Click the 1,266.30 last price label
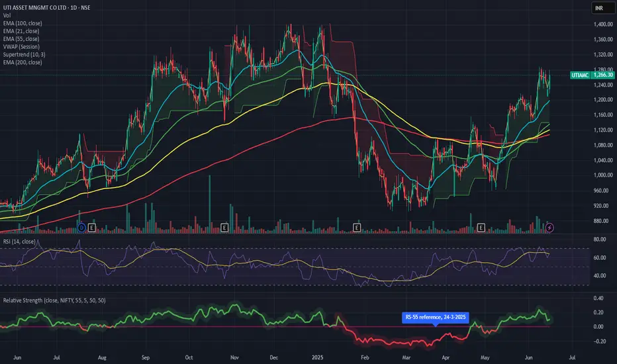The image size is (617, 364). click(x=603, y=75)
